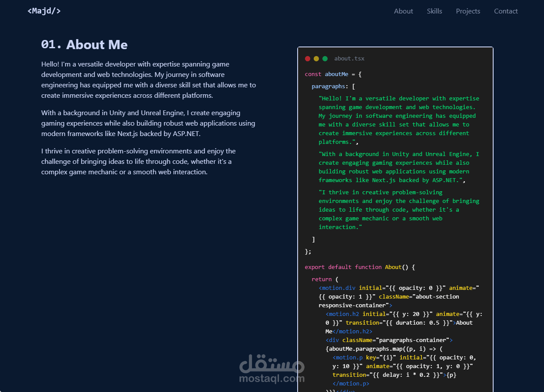The height and width of the screenshot is (392, 544).
Task: Click the yellow dot in code window
Action: (x=316, y=59)
